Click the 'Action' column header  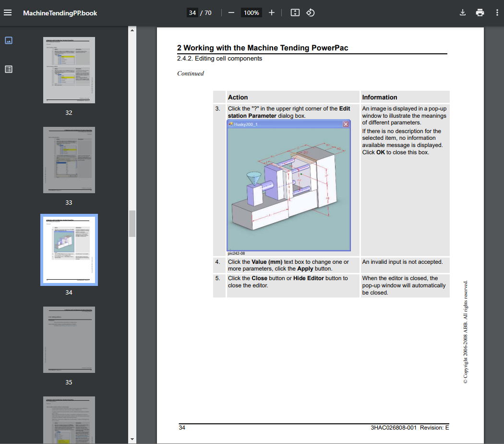pyautogui.click(x=238, y=97)
